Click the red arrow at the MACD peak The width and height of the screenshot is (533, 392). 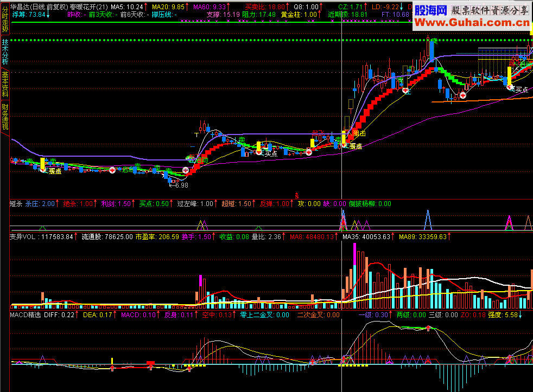[x=428, y=328]
